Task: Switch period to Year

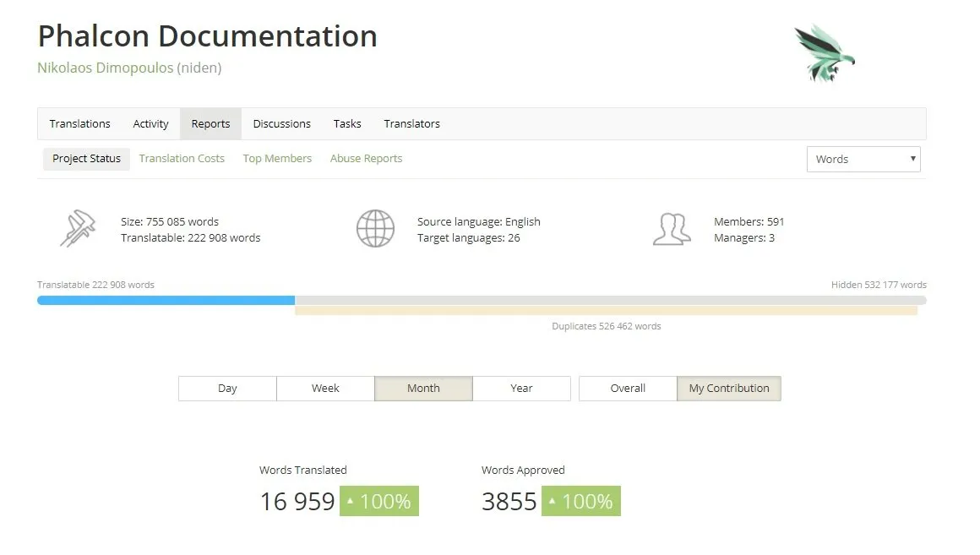Action: (x=522, y=388)
